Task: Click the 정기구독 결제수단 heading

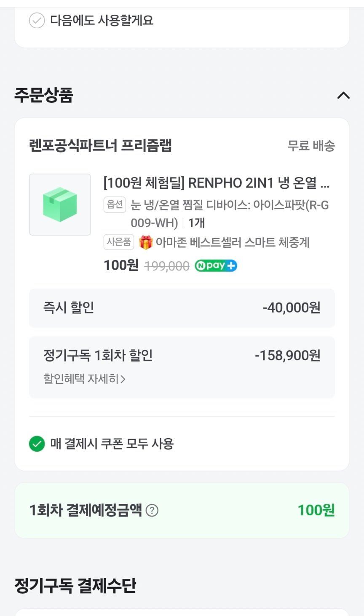Action: (75, 585)
